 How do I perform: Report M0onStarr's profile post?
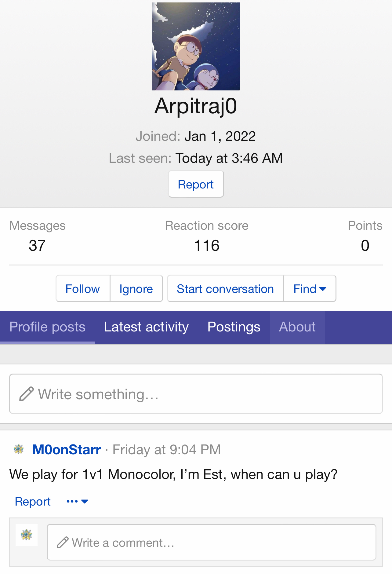[x=33, y=502]
